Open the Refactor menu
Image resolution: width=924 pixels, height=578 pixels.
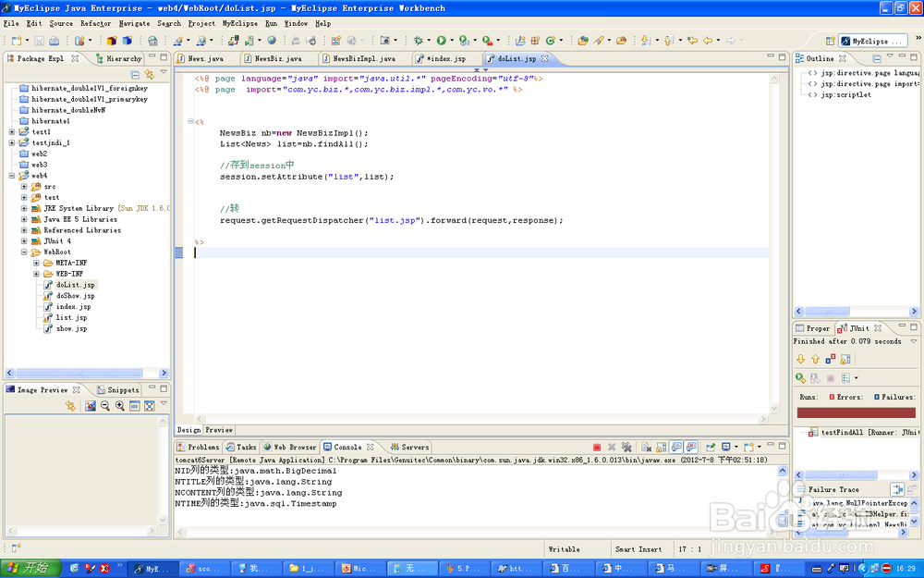click(95, 24)
